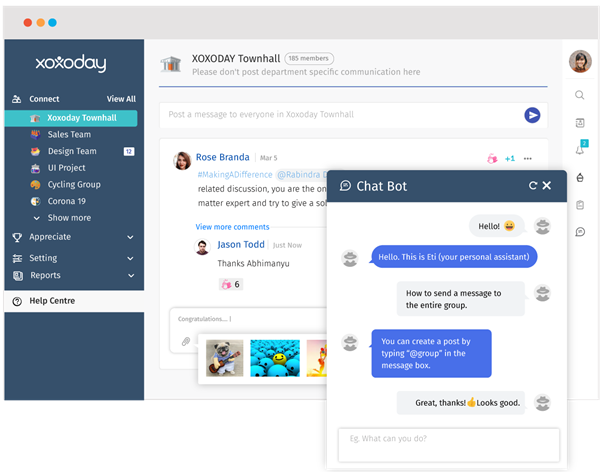Viewport: 602px width, 472px height.
Task: Click the reaction icon on Rose's post
Action: (x=492, y=158)
